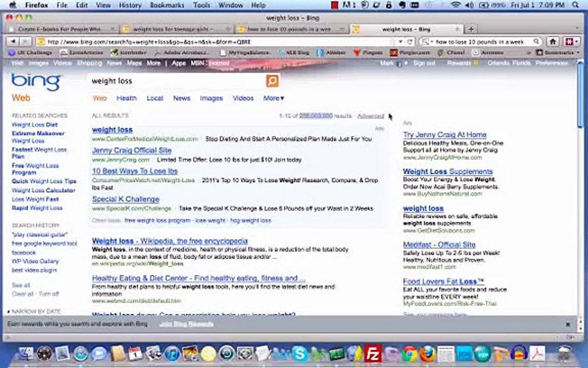This screenshot has height=368, width=588.
Task: Go back with the browser back arrow
Action: (x=13, y=42)
